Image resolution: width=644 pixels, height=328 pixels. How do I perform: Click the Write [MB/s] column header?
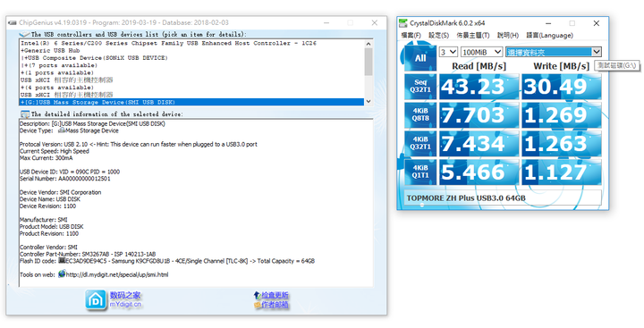click(561, 66)
